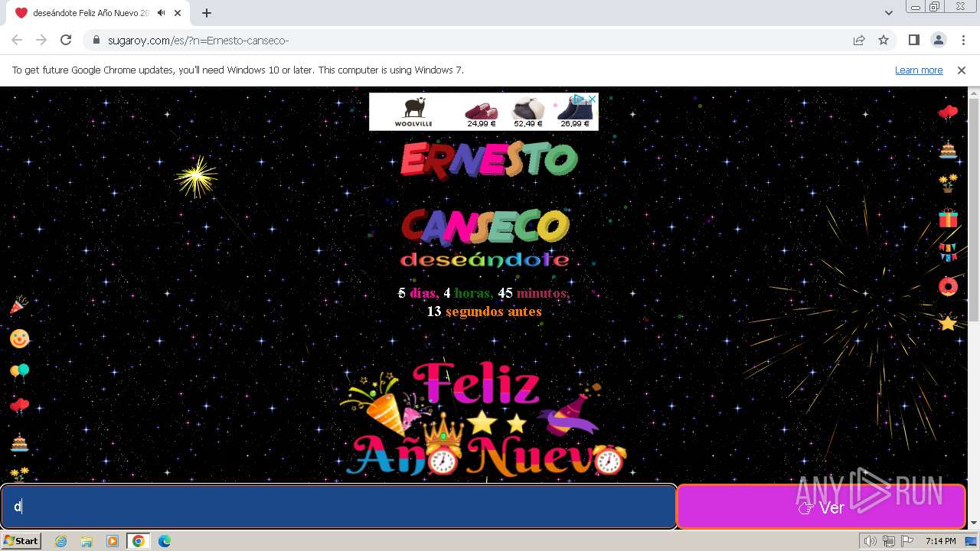This screenshot has height=551, width=980.
Task: Reload the current page
Action: point(66,40)
